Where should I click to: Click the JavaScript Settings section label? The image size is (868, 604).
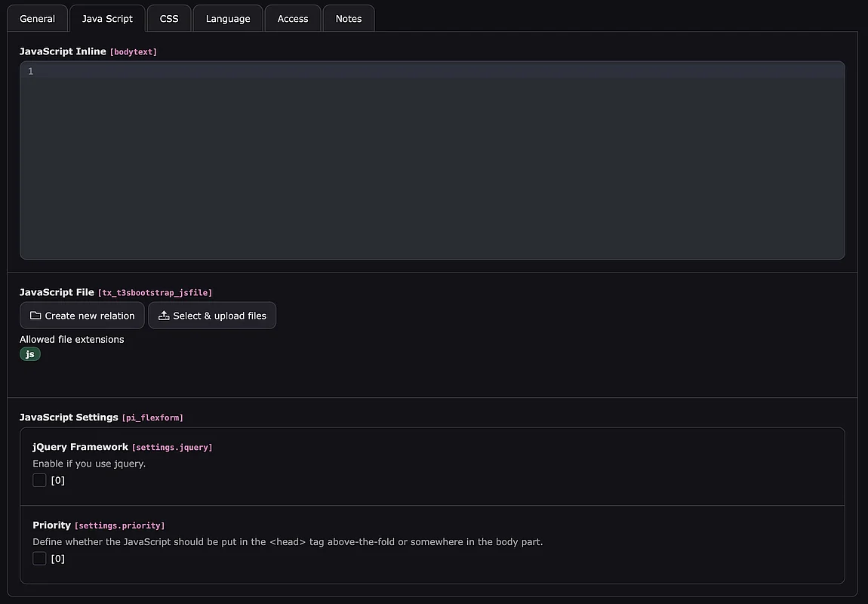69,417
